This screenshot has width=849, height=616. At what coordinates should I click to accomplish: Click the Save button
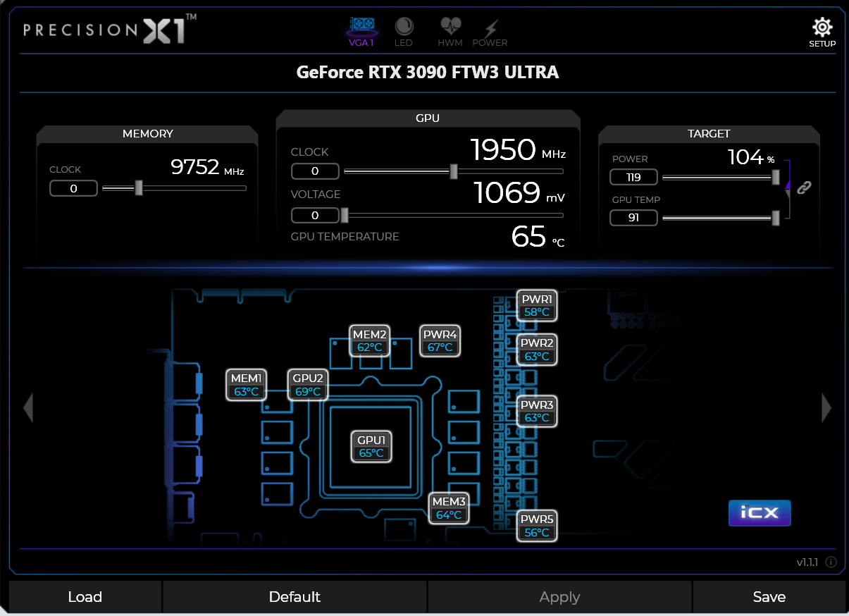pos(769,597)
